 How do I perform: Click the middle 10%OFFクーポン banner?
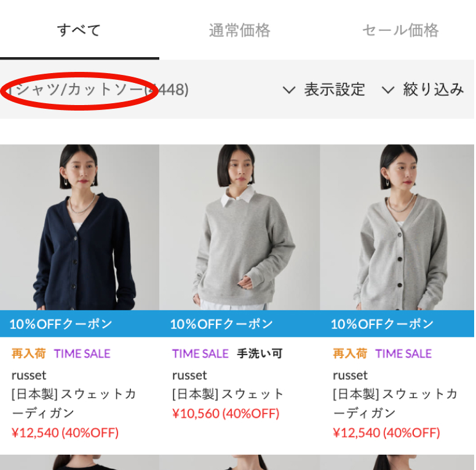pyautogui.click(x=239, y=324)
